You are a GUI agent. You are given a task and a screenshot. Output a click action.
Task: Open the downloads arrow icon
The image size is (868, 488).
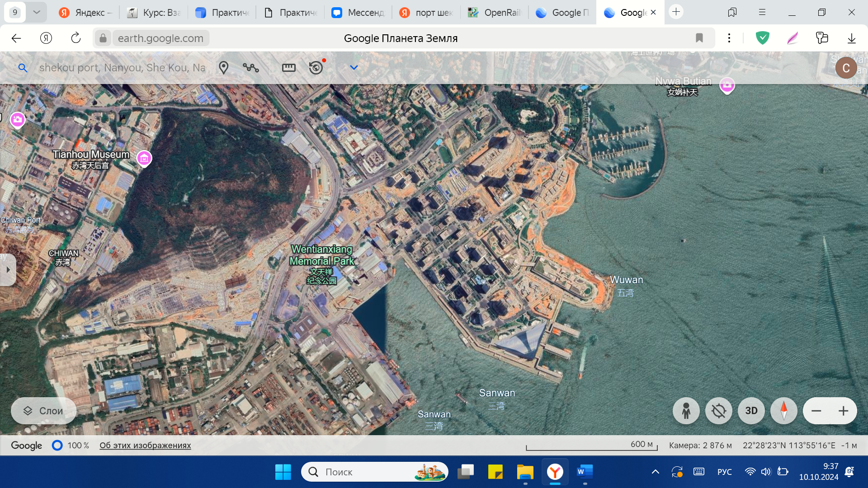coord(852,38)
